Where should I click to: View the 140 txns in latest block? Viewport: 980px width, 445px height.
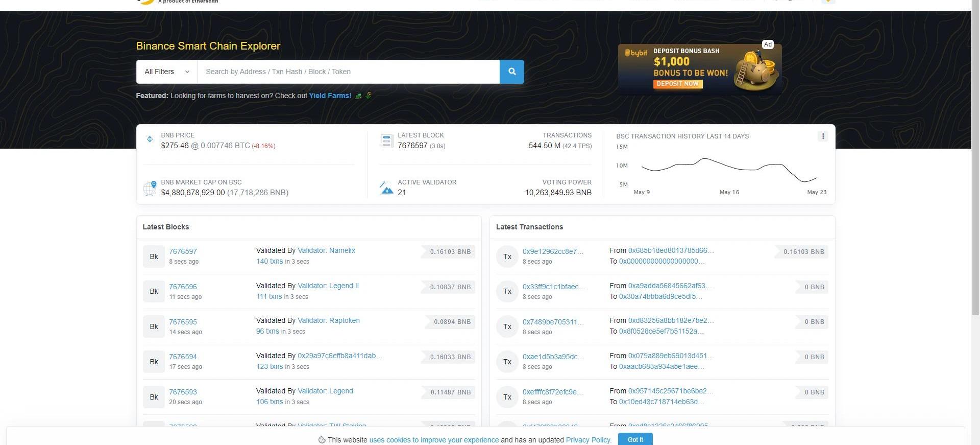269,261
